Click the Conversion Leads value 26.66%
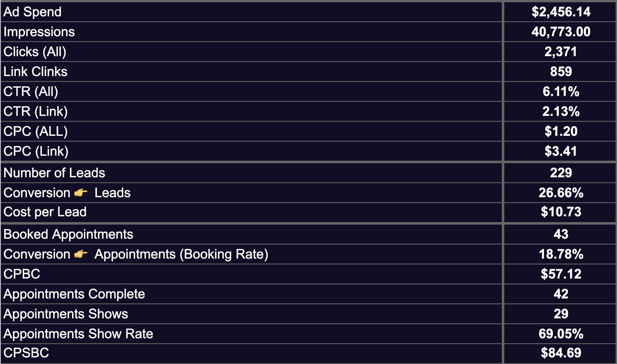617x364 pixels. tap(561, 193)
